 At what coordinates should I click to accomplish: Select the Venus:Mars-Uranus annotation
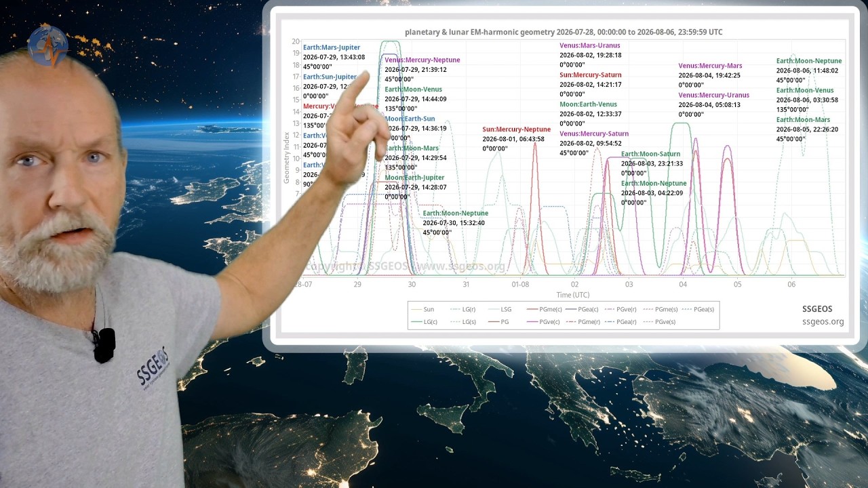click(x=590, y=45)
